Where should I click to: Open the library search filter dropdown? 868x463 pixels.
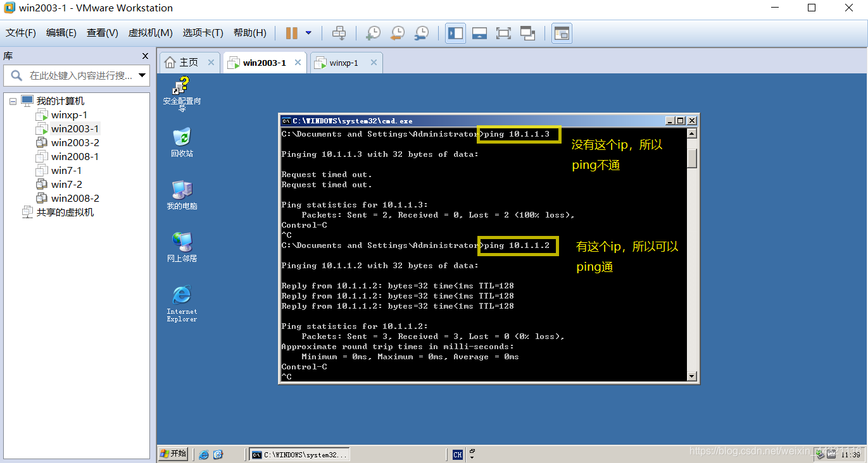click(x=142, y=75)
